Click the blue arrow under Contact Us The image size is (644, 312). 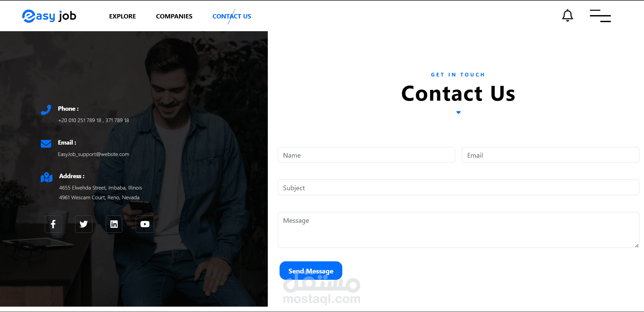(458, 112)
